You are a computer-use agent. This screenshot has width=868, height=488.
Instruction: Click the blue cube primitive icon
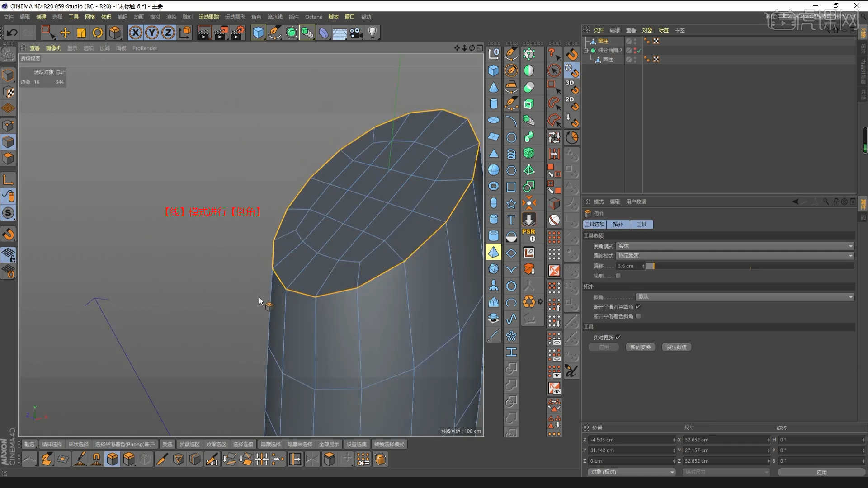[258, 33]
